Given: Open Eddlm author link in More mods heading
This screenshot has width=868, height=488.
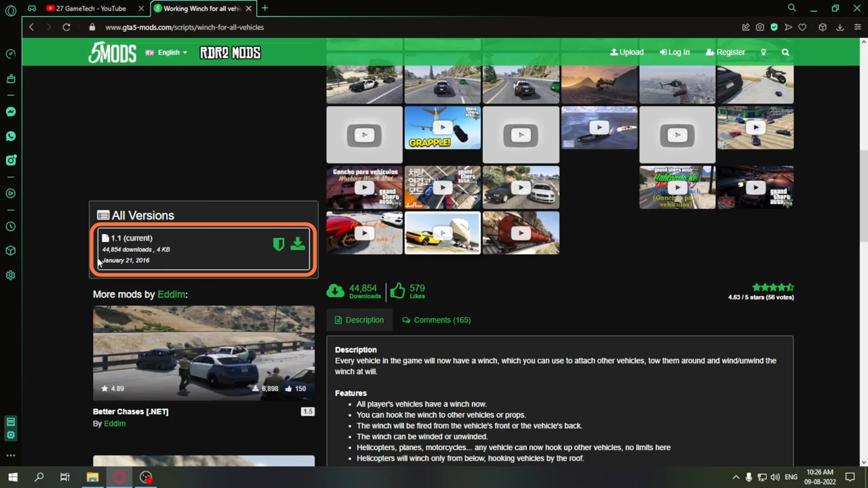Looking at the screenshot, I should [x=171, y=294].
